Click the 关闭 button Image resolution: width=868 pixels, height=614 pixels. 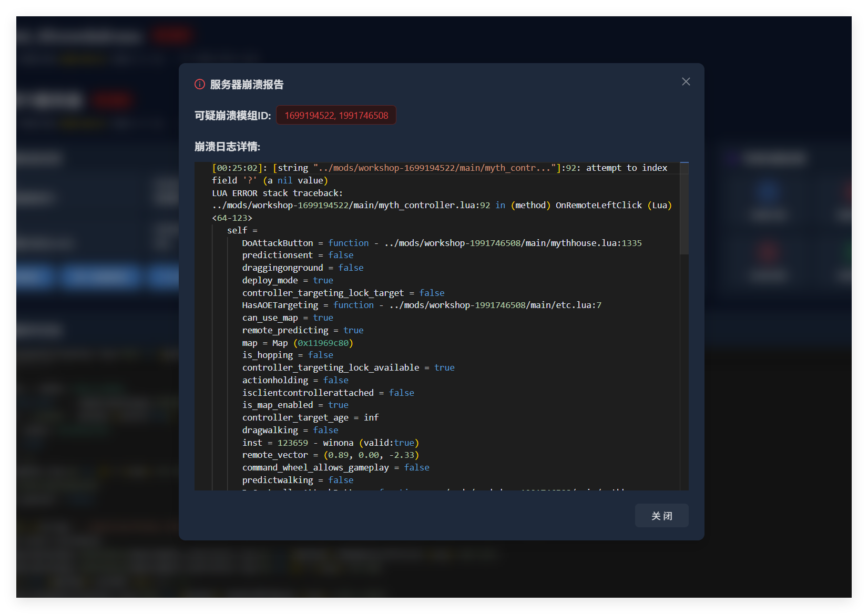pos(661,516)
